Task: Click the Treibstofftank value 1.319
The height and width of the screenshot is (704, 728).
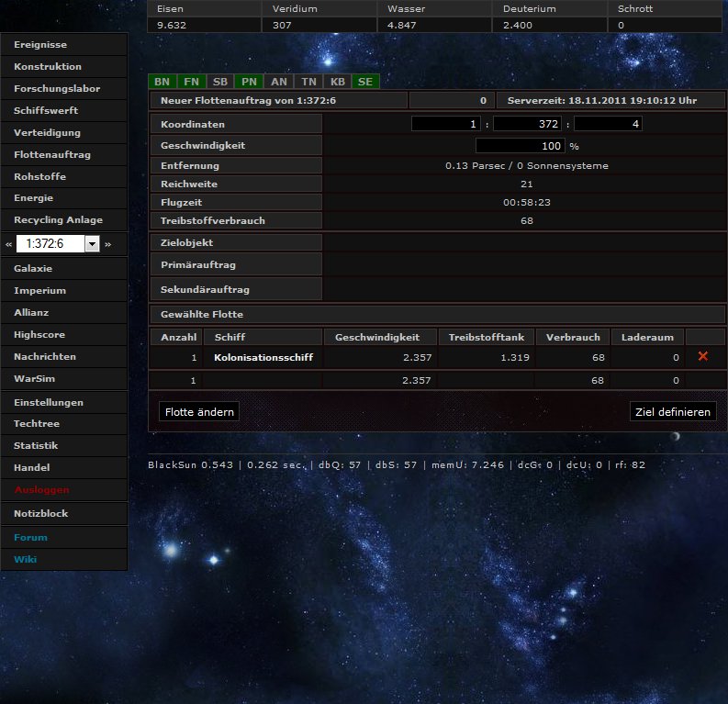Action: 514,357
